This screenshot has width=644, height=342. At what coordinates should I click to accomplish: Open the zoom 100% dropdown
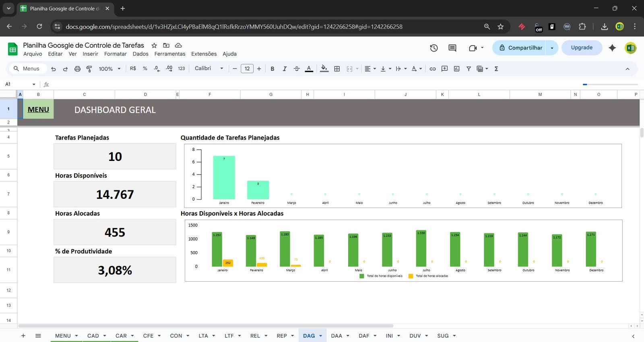pyautogui.click(x=109, y=69)
